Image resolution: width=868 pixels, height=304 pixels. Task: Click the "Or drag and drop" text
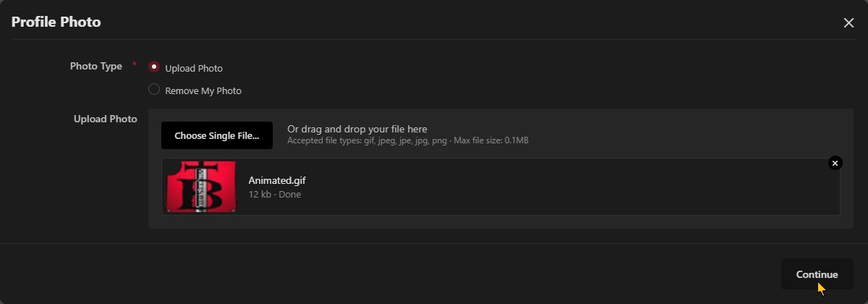coord(357,130)
